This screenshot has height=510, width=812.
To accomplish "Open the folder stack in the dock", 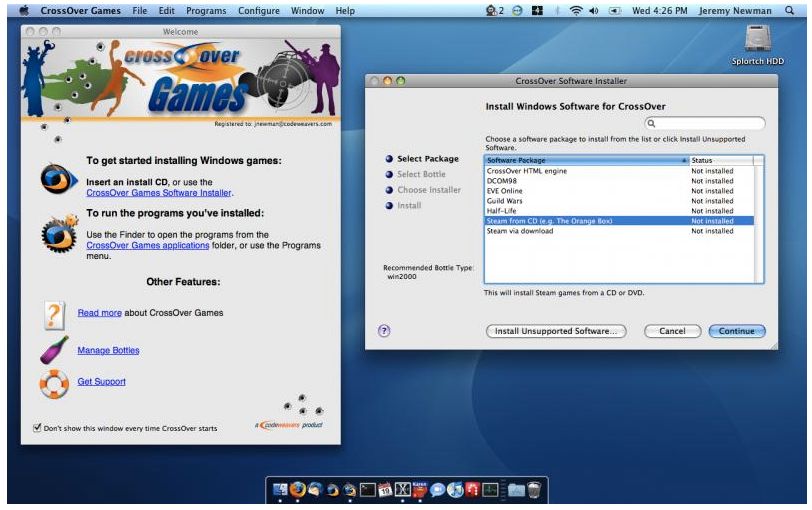I will (516, 489).
